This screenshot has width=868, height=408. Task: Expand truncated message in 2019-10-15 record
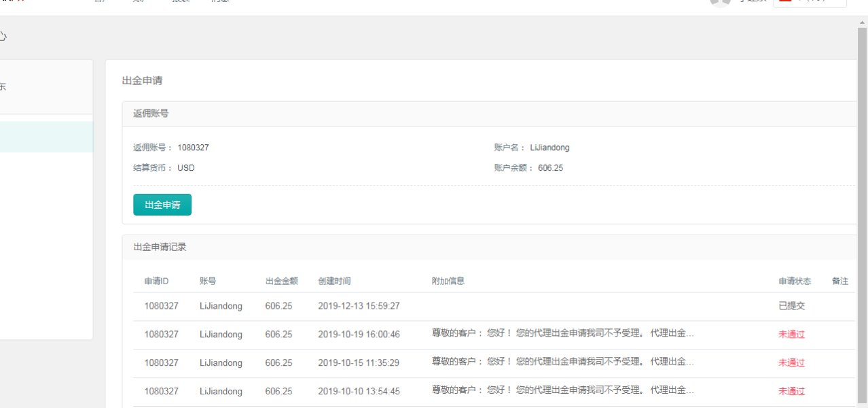tap(562, 362)
